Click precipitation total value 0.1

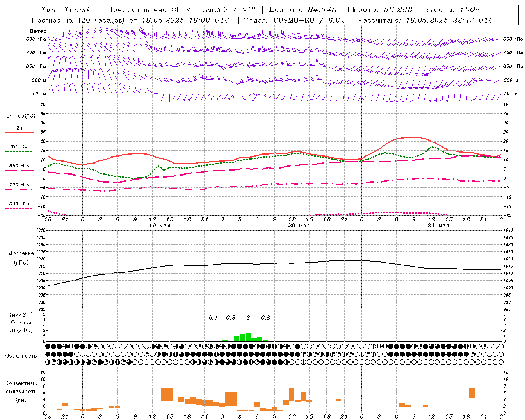tap(213, 317)
